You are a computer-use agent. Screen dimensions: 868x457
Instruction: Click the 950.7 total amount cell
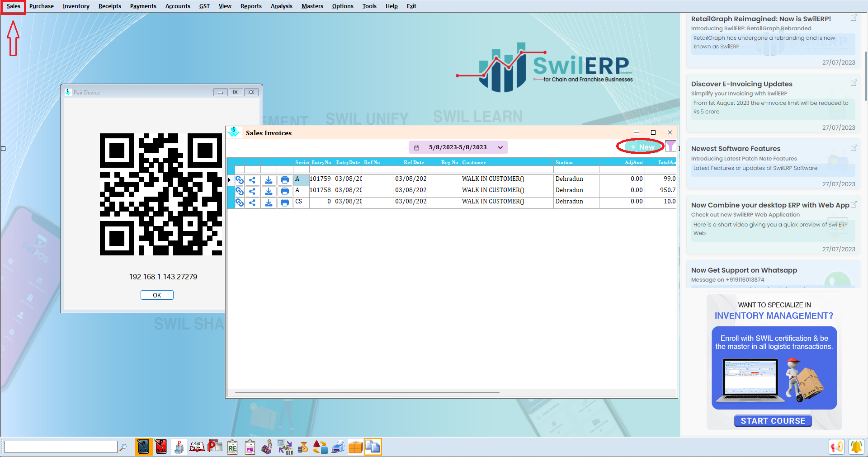[x=660, y=190]
